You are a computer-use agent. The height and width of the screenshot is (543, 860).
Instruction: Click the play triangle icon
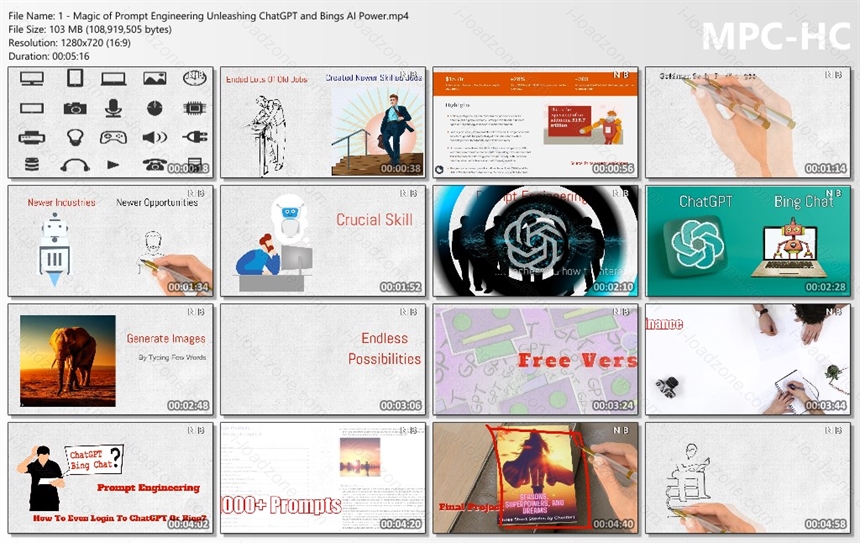pos(113,165)
